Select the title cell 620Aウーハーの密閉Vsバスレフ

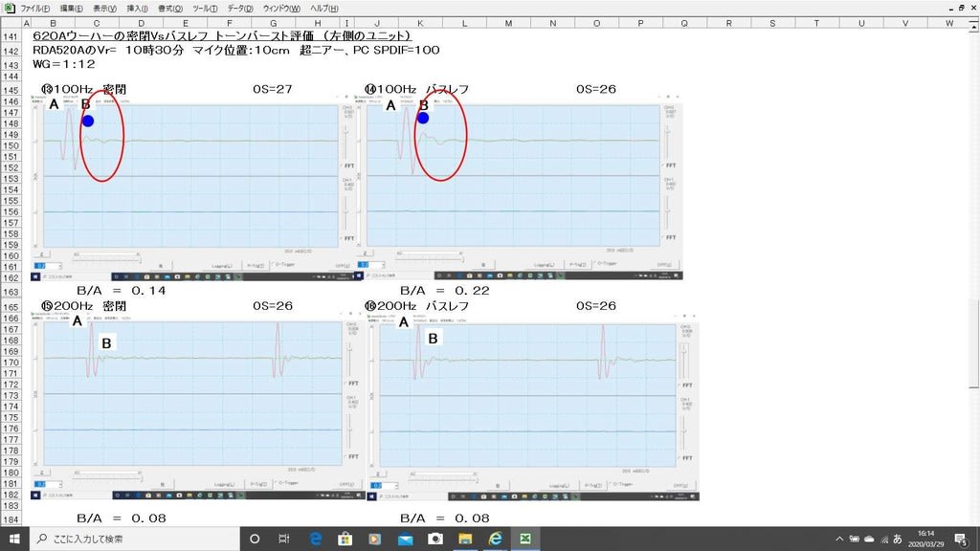pyautogui.click(x=222, y=36)
